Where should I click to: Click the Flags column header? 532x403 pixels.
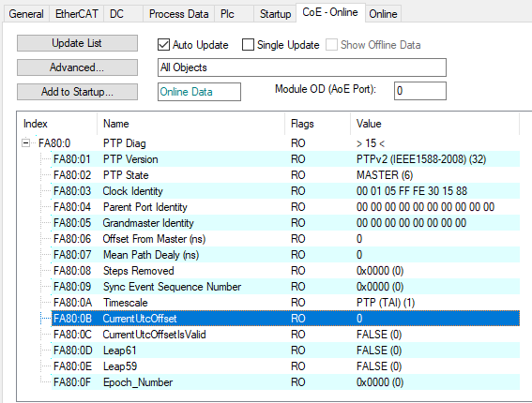point(317,124)
